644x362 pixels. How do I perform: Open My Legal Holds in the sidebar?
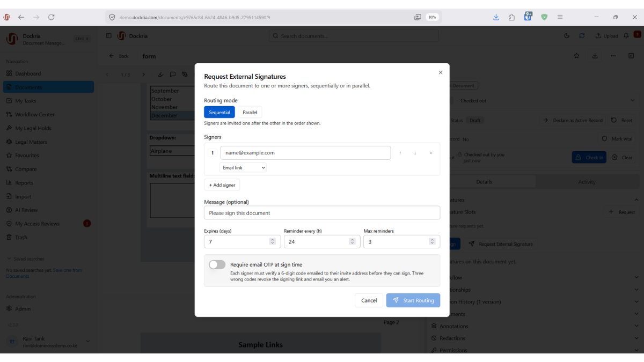(x=48, y=128)
